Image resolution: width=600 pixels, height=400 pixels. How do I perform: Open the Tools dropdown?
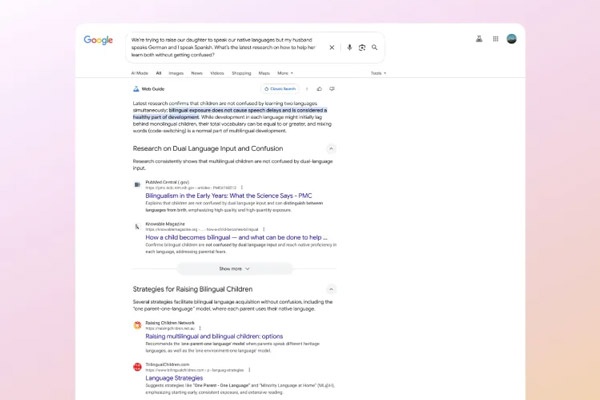click(378, 73)
